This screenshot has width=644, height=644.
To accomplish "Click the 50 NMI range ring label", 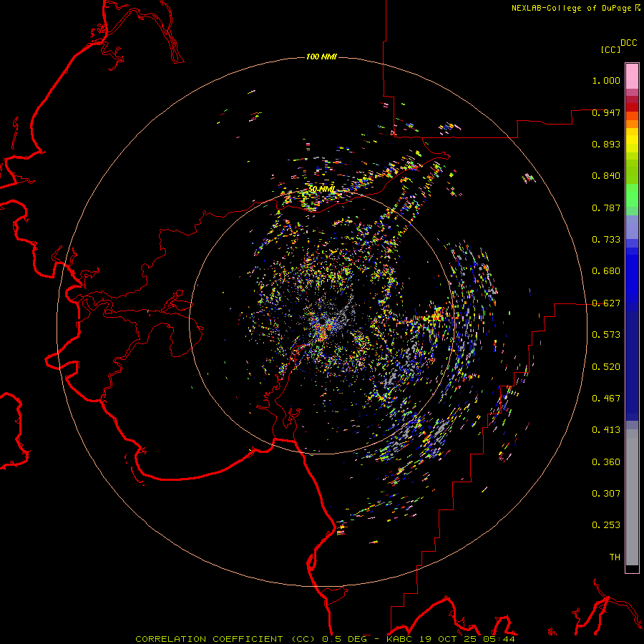I will pos(321,189).
